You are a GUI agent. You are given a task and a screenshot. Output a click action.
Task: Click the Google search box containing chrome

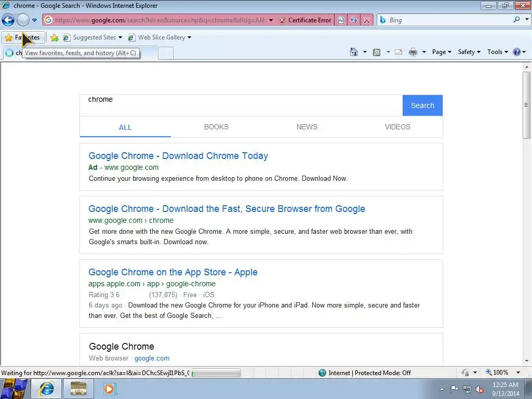(241, 105)
